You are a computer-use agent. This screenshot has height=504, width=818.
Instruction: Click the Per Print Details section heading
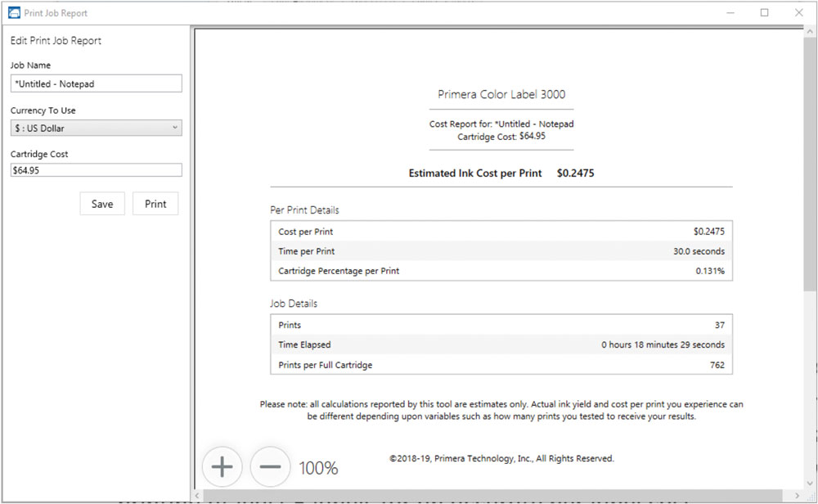(304, 210)
